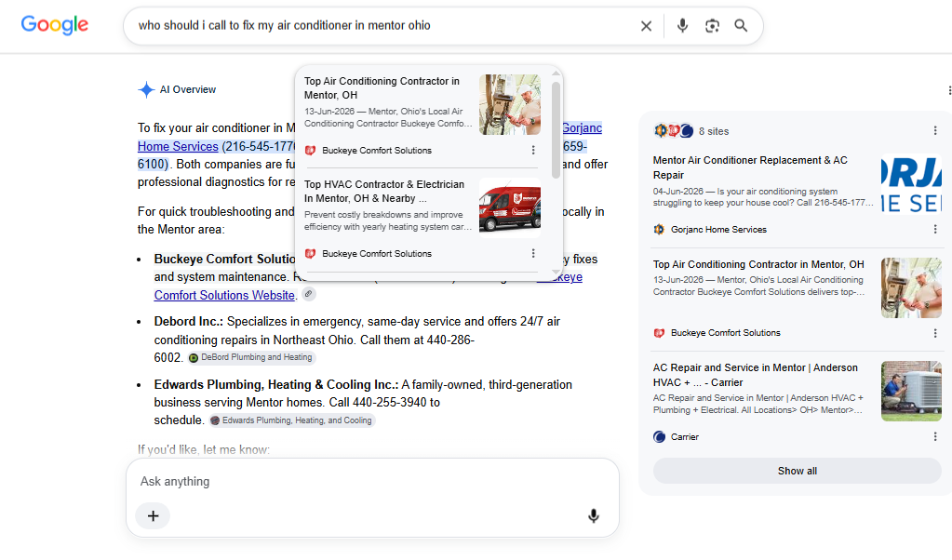The image size is (952, 560).
Task: Click red van thumbnail in popup
Action: coord(510,207)
